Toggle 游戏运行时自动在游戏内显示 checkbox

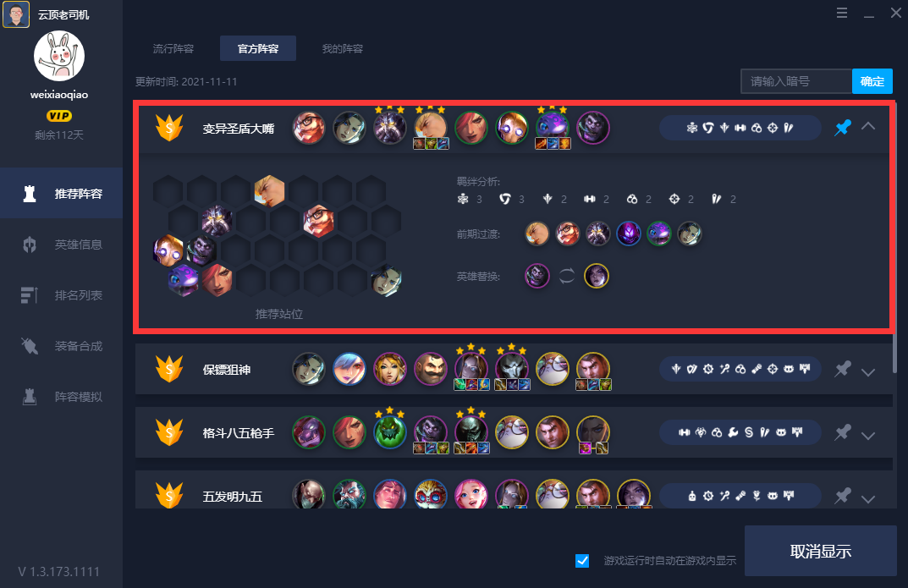[x=582, y=561]
